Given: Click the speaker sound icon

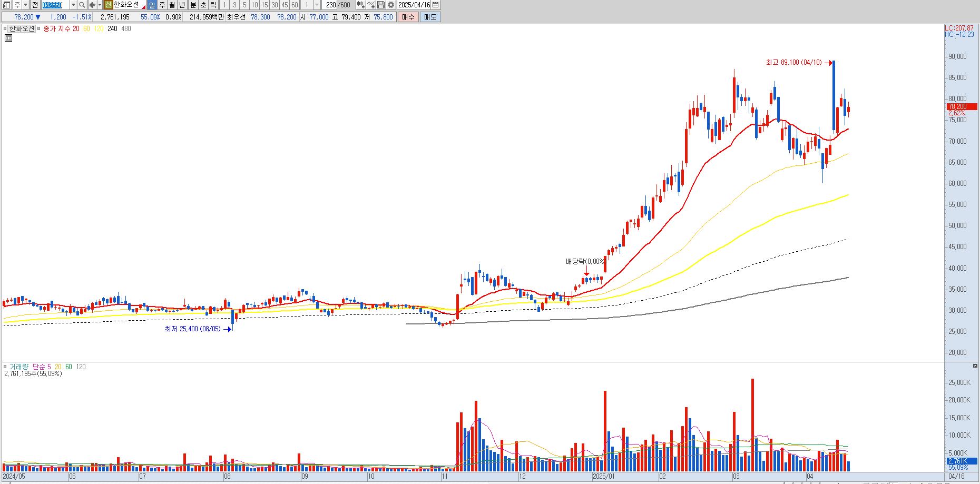Looking at the screenshot, I should click(x=92, y=5).
